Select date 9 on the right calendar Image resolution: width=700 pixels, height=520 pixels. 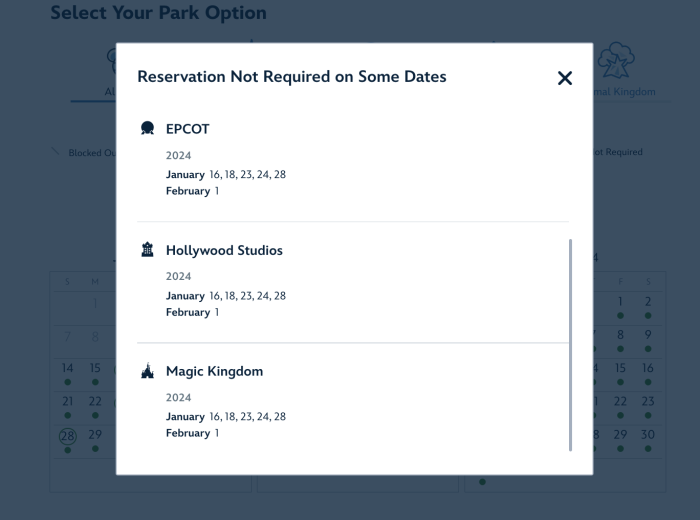pos(648,335)
